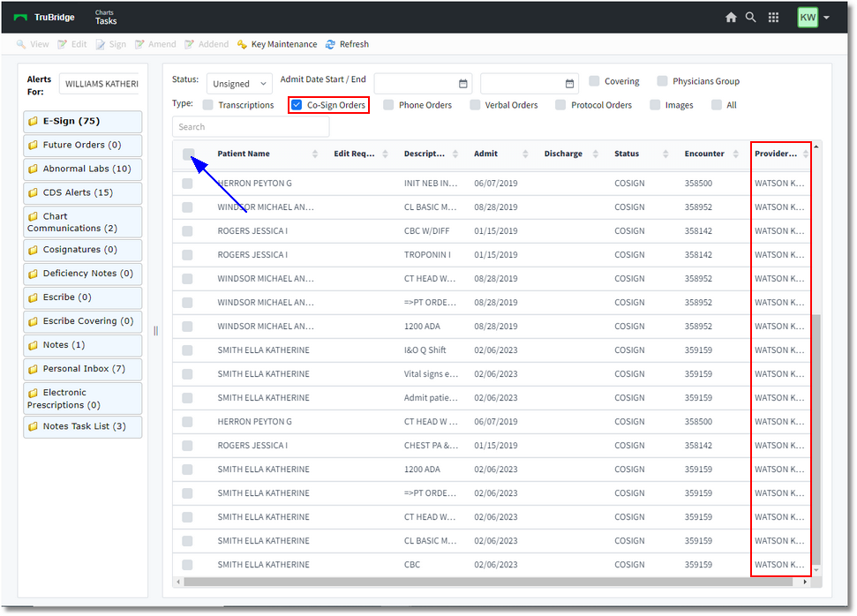Click the Addend toolbar option
Screen dimensions: 857x616
tap(207, 44)
